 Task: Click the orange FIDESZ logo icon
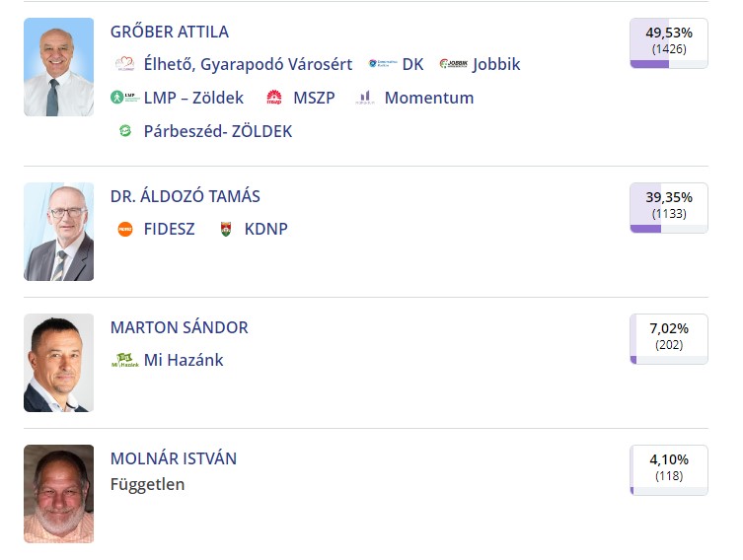click(125, 229)
